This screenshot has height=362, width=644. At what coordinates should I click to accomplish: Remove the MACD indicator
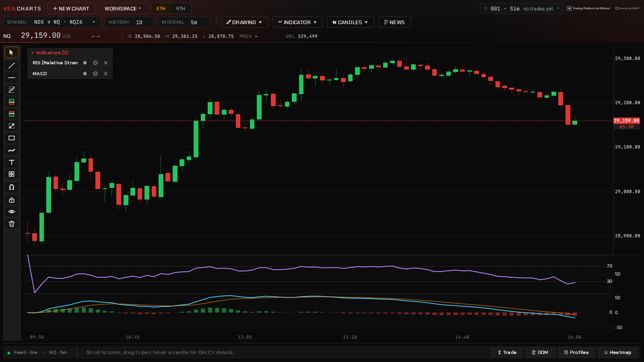coord(106,74)
